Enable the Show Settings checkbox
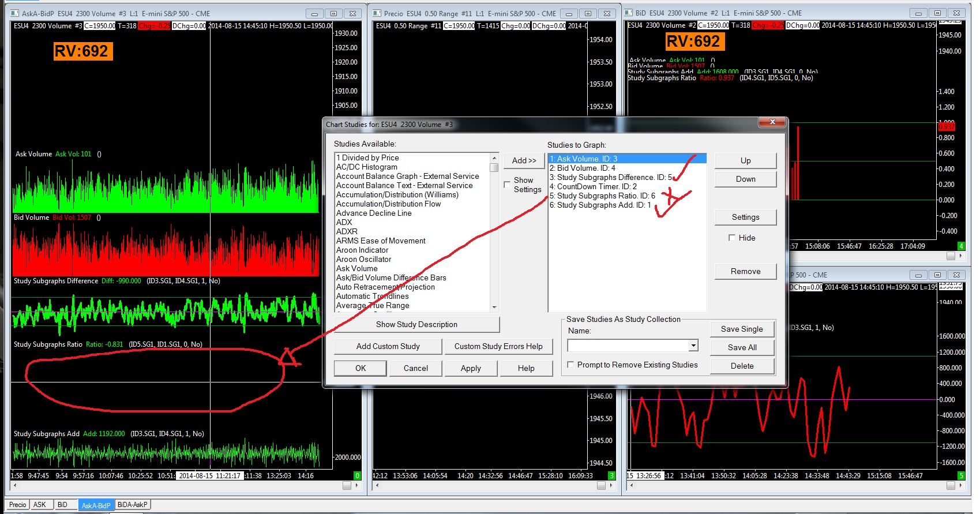980x514 pixels. 507,185
